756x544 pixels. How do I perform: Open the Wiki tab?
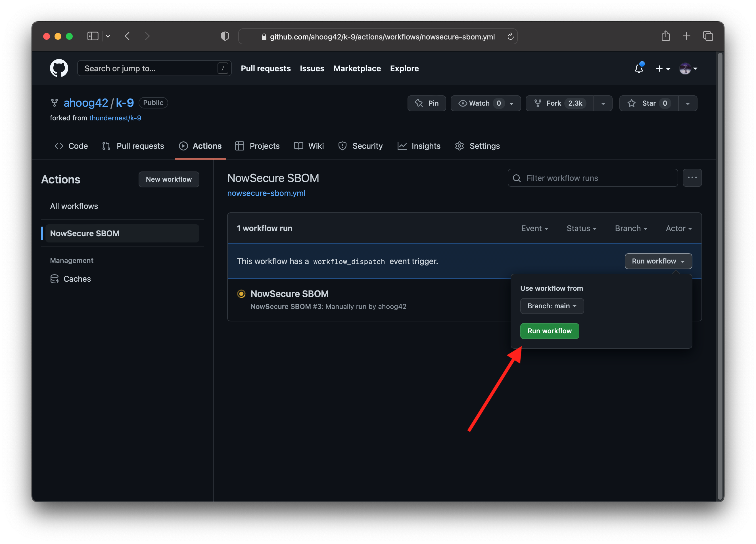[x=309, y=146]
